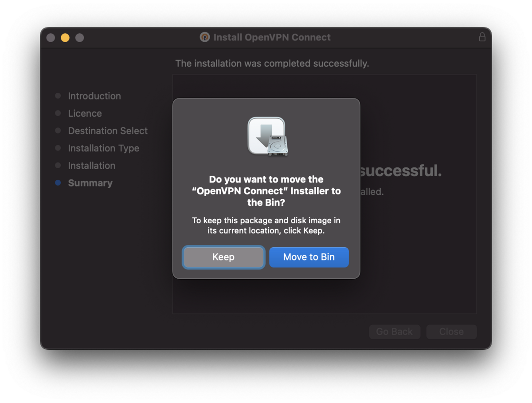Click the lock icon in title bar
532x403 pixels.
(482, 37)
